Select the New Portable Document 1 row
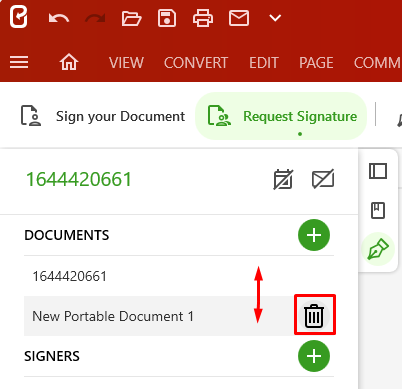The width and height of the screenshot is (402, 389). click(179, 316)
